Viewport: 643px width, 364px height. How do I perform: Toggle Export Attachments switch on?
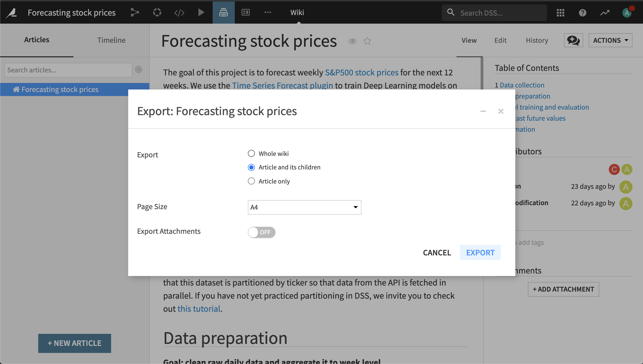(x=261, y=232)
